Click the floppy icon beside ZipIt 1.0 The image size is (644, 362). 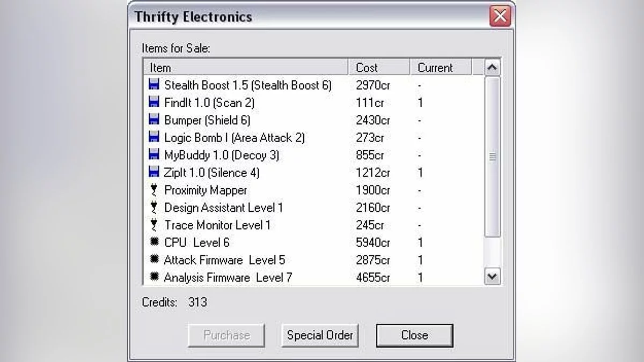tap(155, 172)
